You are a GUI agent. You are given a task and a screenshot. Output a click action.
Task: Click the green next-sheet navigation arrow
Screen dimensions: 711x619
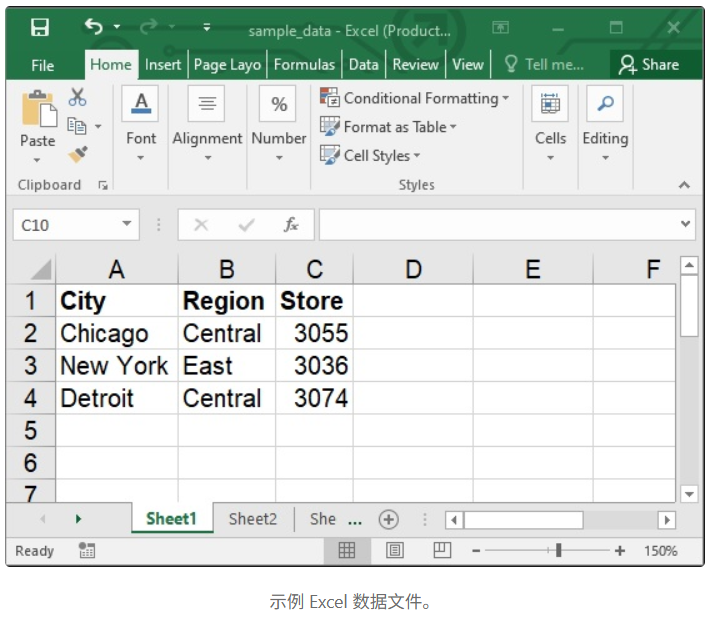(x=78, y=519)
